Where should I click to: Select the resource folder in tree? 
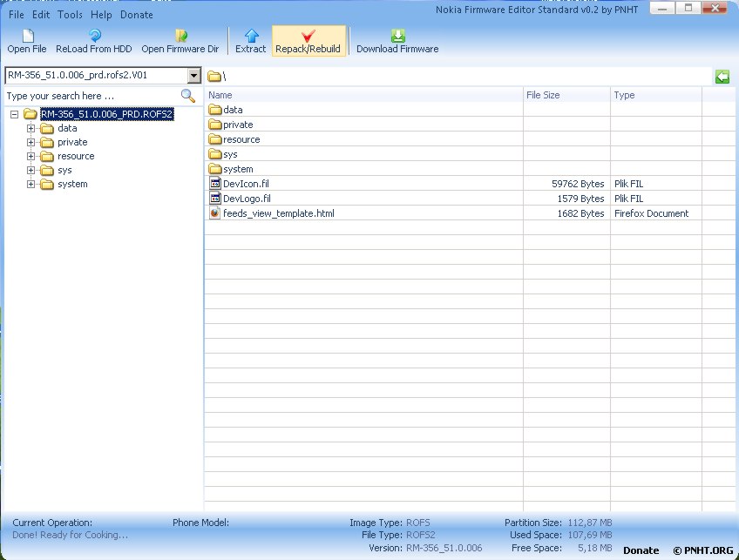[x=76, y=156]
